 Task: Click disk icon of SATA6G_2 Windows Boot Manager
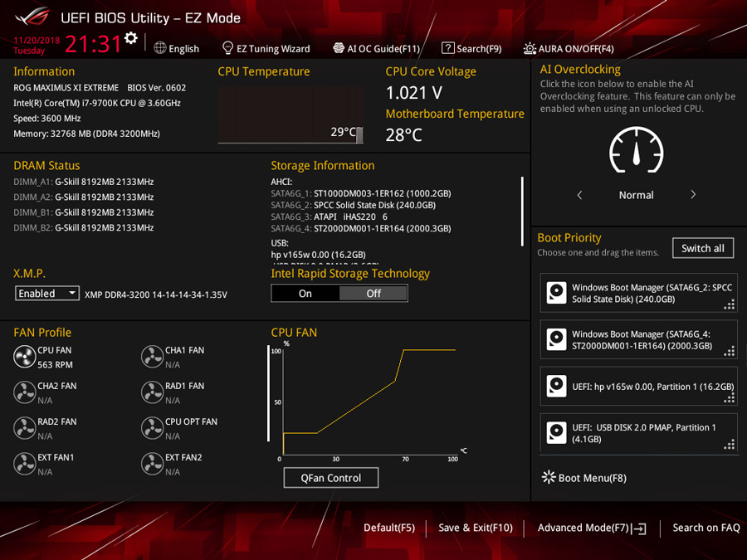pyautogui.click(x=556, y=293)
